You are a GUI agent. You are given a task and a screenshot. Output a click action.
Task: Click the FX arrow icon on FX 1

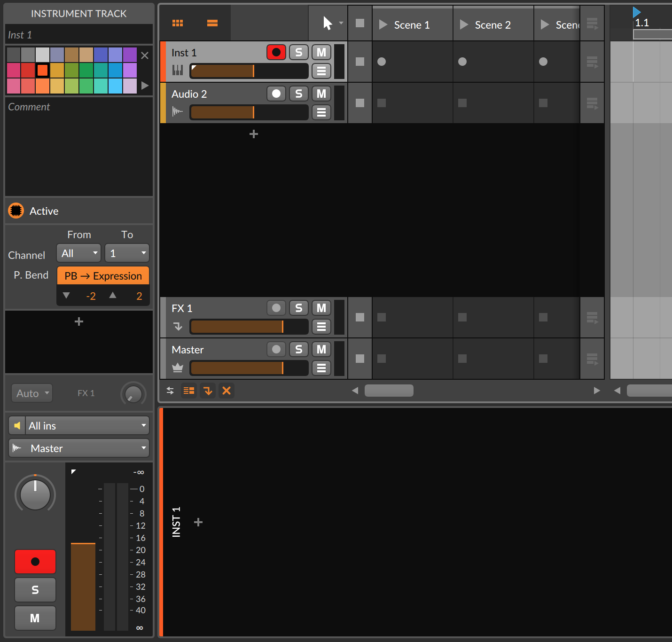coord(178,326)
